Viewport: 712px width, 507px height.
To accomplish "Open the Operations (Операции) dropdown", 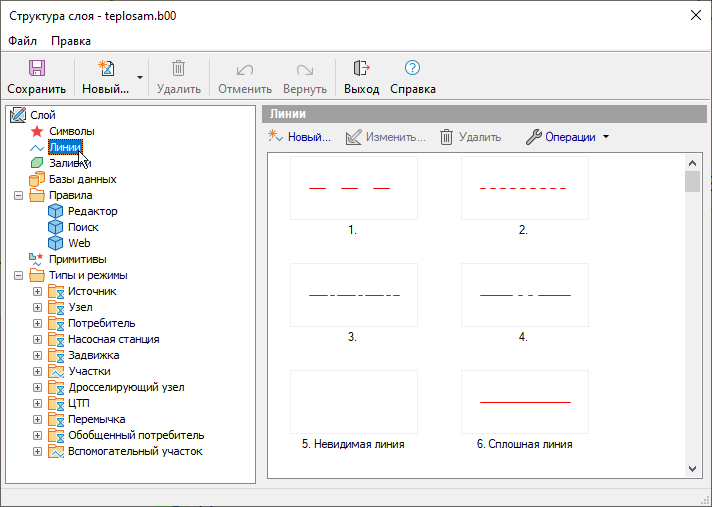I will pyautogui.click(x=567, y=137).
